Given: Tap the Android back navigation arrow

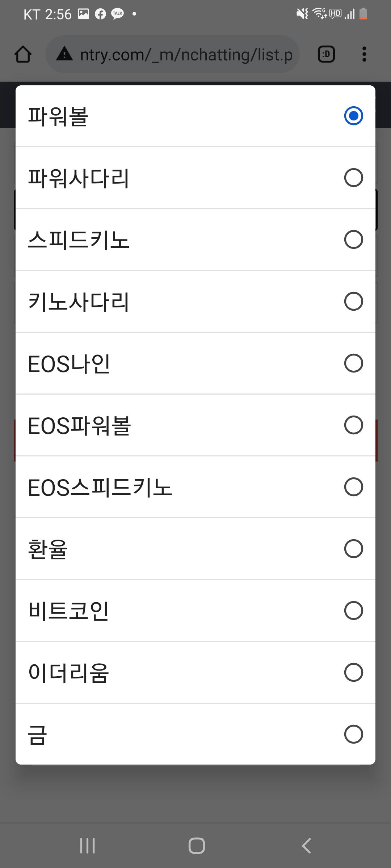Looking at the screenshot, I should coord(306,846).
